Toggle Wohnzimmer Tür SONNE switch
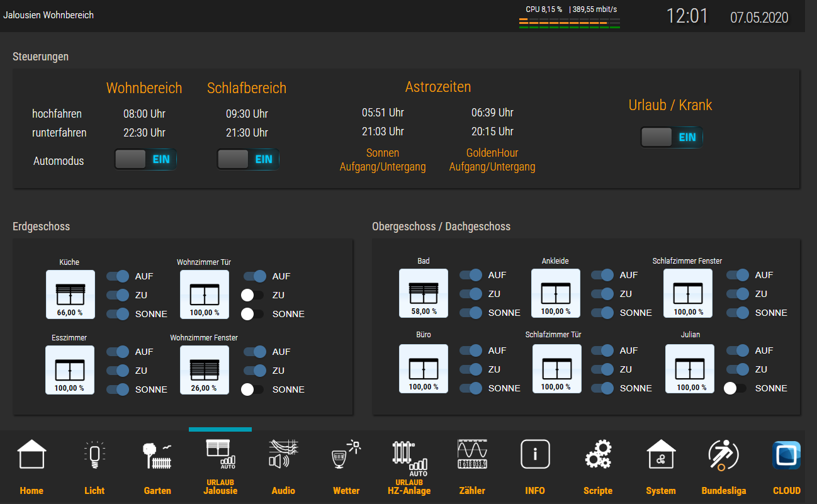Screen dimensions: 817x504 [253, 314]
